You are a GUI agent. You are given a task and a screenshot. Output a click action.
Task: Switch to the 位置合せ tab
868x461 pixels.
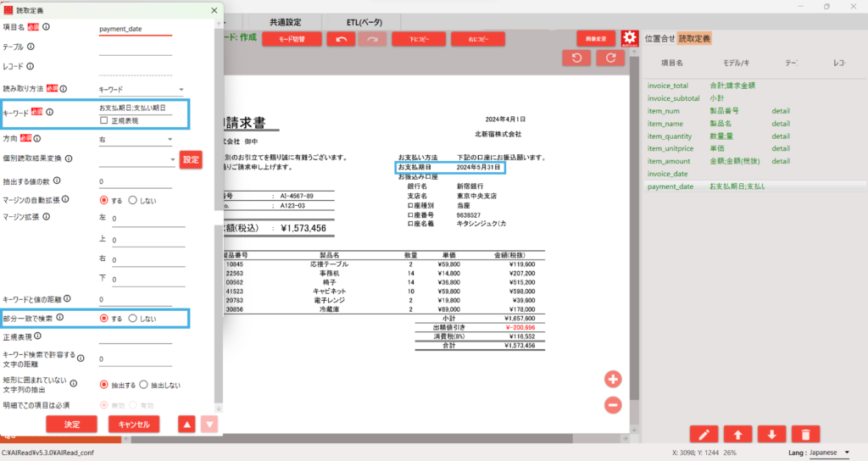tap(659, 39)
